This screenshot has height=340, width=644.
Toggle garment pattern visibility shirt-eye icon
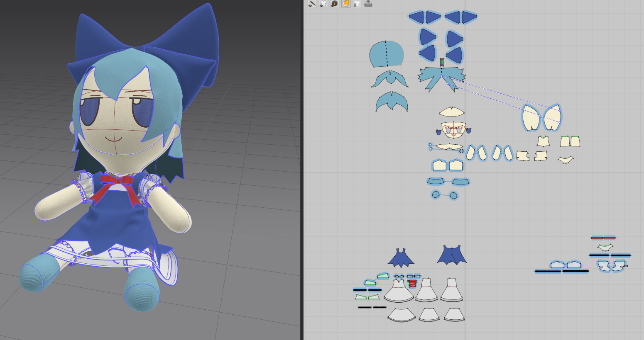323,4
